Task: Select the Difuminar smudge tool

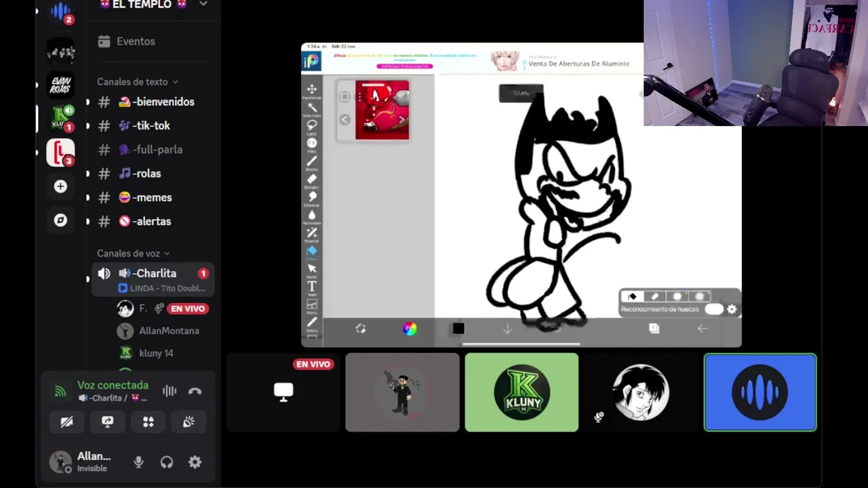Action: (312, 197)
